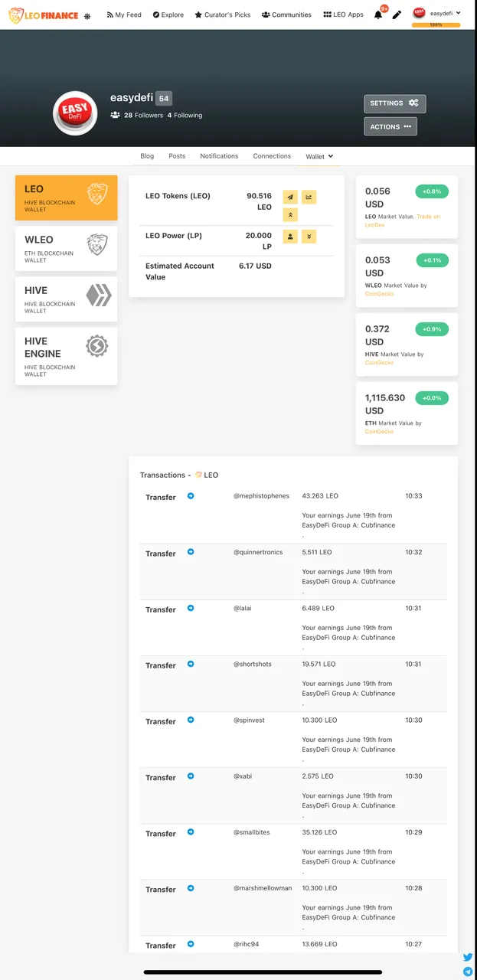Click the power up double-chevron icon
This screenshot has width=477, height=980.
point(290,215)
